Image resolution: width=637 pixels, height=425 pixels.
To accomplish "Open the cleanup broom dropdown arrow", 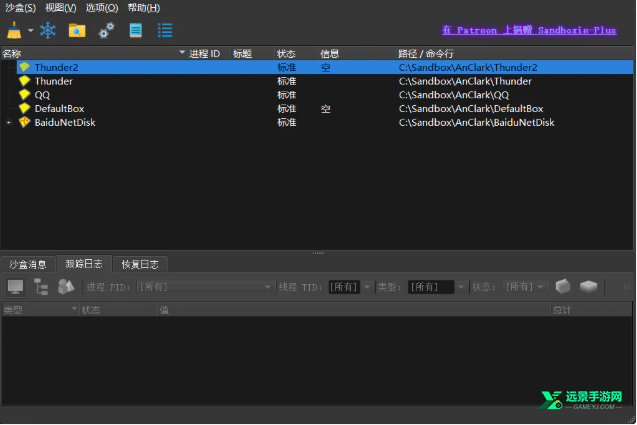I will [30, 30].
